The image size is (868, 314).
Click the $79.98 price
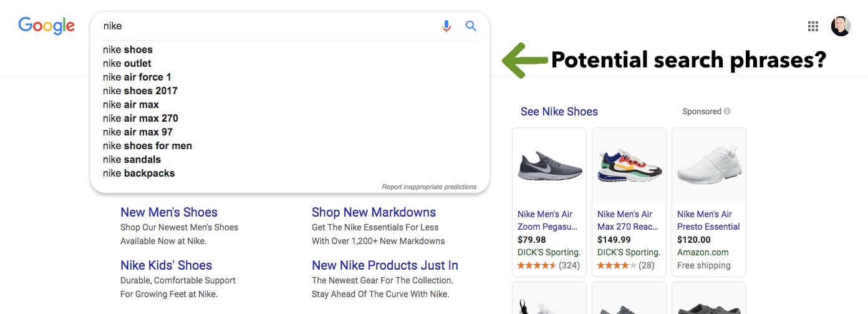pyautogui.click(x=531, y=240)
